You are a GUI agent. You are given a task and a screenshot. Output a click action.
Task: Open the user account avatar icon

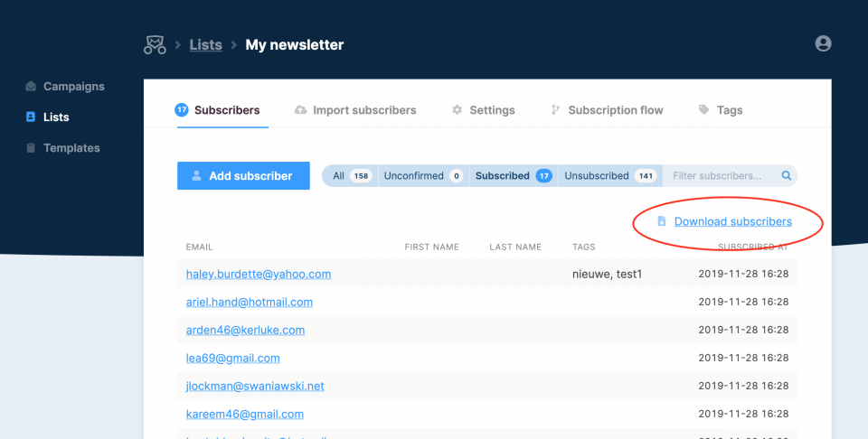(823, 43)
